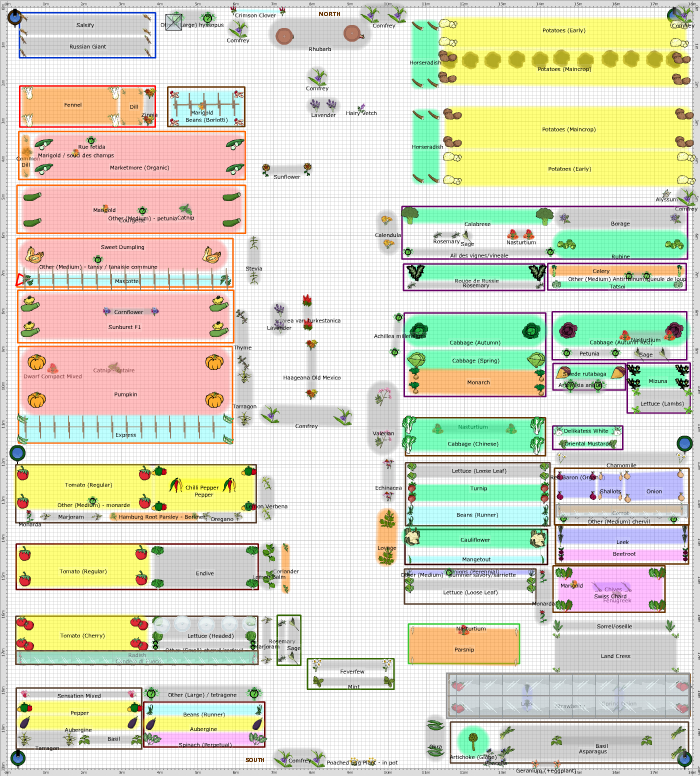Click the Rue fetida green marker icon
Viewport: 700px width, 776px height.
(x=91, y=141)
